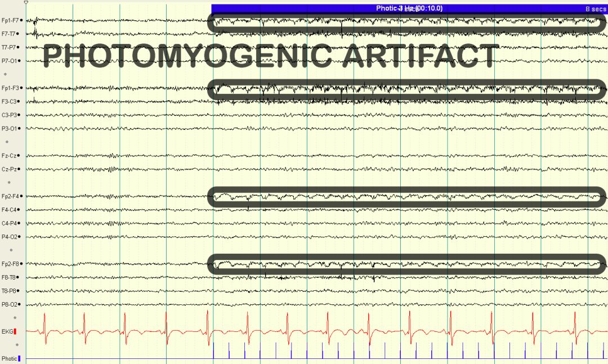The image size is (608, 364).
Task: Click the time cursor triangle marker at top left
Action: coord(26,3)
